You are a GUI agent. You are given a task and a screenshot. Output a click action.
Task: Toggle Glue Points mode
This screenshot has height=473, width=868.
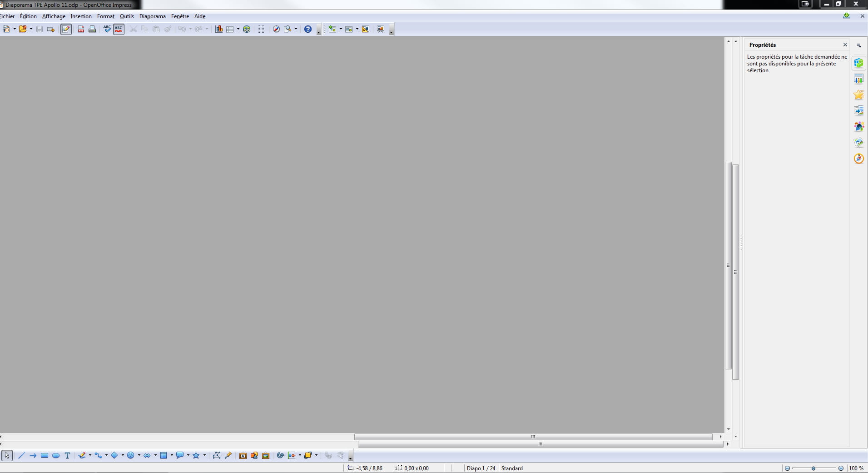228,455
